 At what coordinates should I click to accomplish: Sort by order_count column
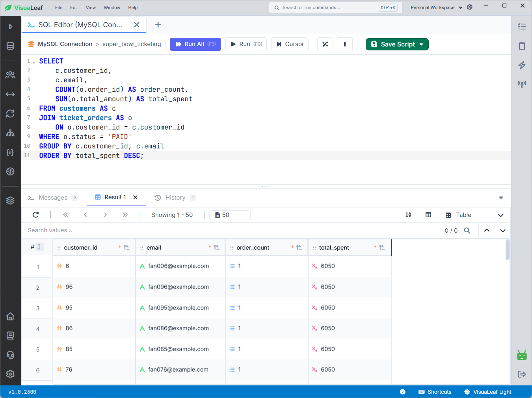click(x=299, y=248)
